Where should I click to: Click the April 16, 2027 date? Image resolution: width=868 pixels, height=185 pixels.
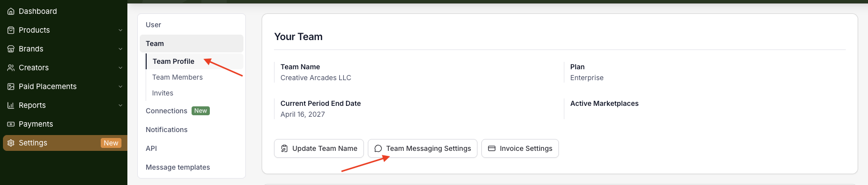[303, 114]
